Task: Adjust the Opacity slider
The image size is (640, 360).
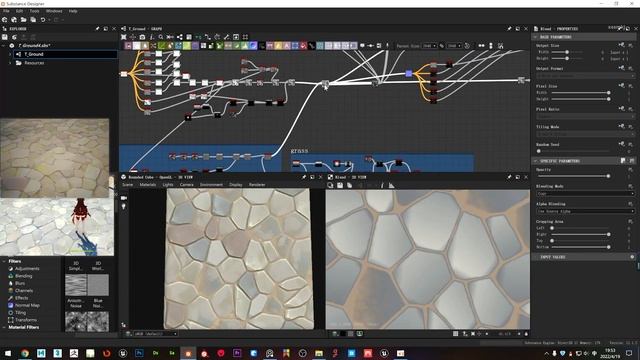Action: click(573, 176)
